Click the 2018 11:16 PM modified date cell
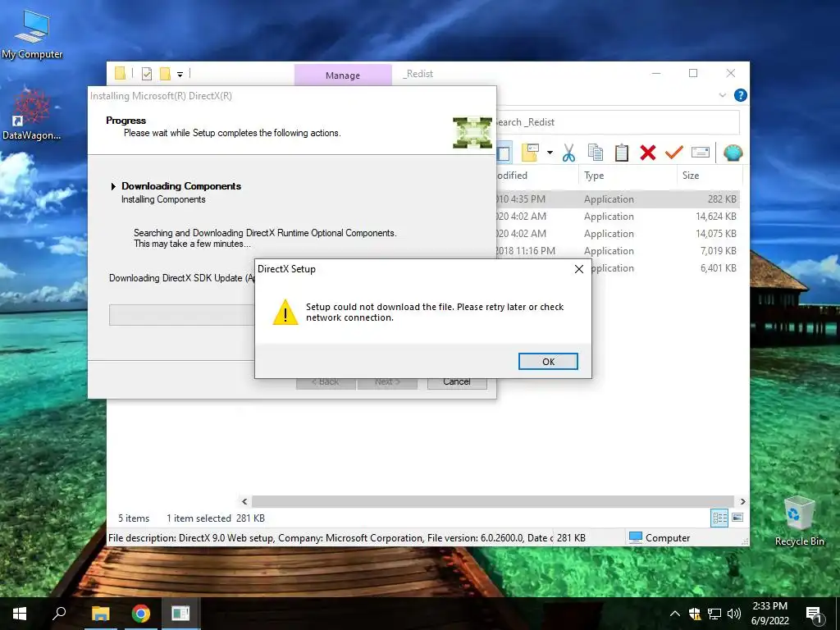Viewport: 840px width, 630px height. tap(526, 251)
